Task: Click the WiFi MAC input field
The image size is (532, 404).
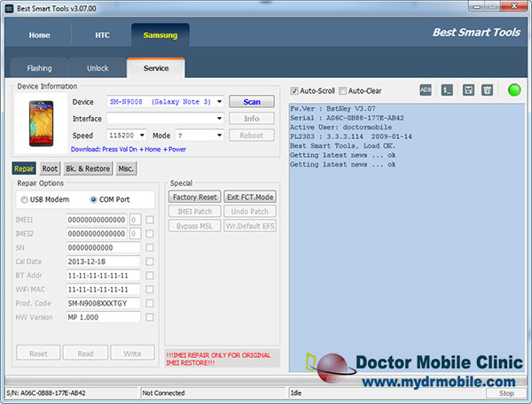Action: click(x=103, y=290)
